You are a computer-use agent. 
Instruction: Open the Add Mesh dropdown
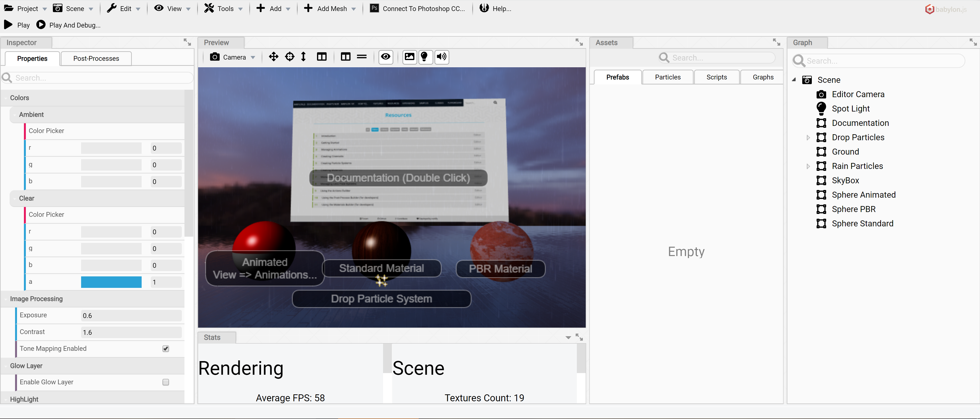point(330,9)
